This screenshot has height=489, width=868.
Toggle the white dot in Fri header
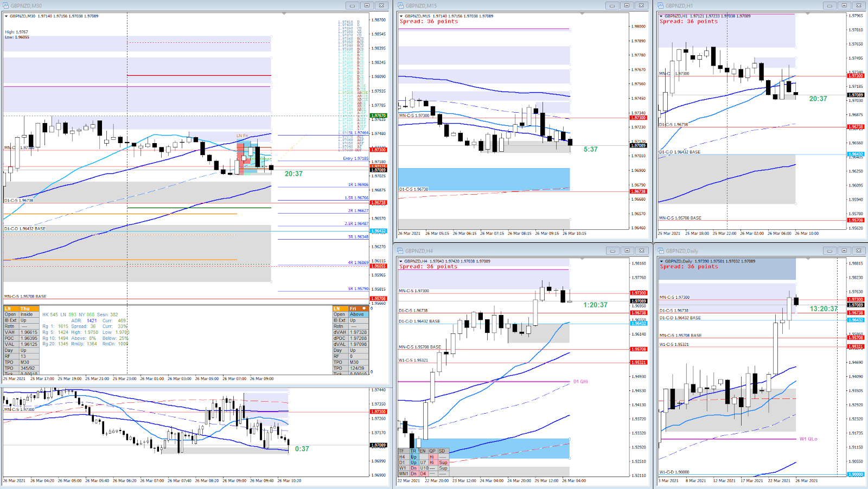(364, 308)
